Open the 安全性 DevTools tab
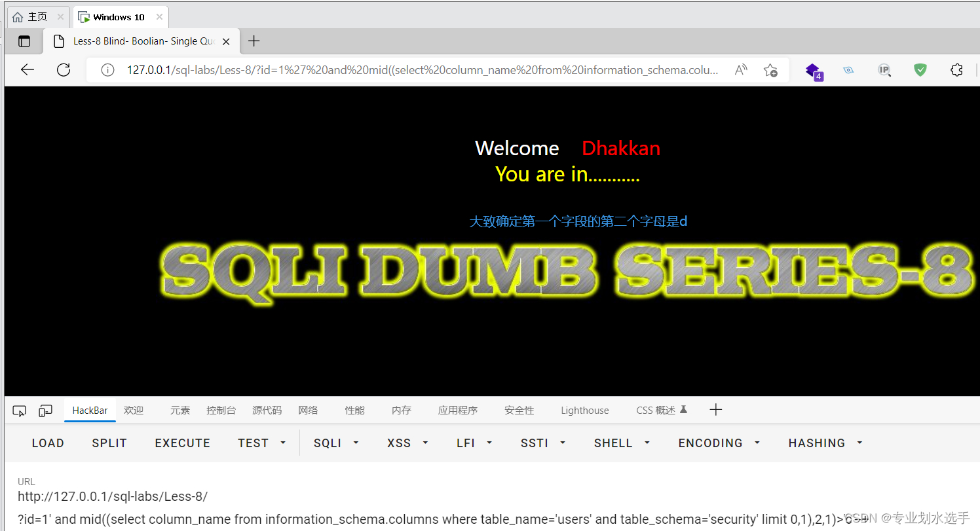Viewport: 980px width, 531px height. click(519, 411)
